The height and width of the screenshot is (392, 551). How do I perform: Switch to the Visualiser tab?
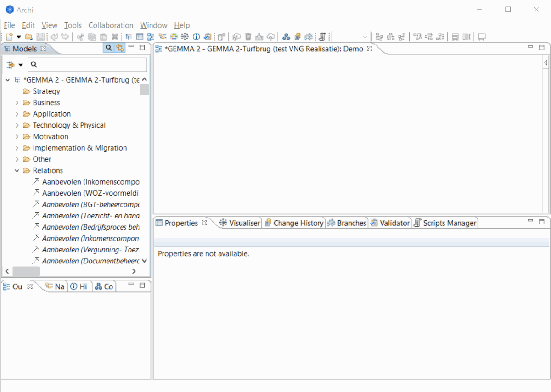click(240, 223)
